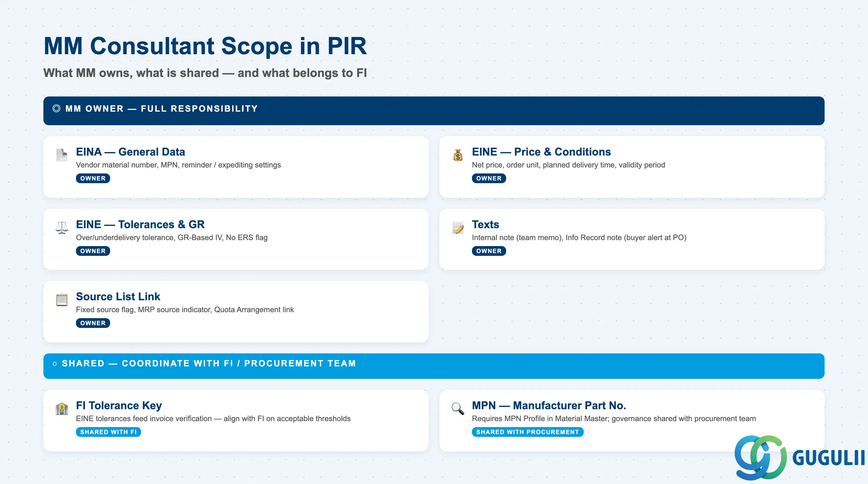This screenshot has height=484, width=868.
Task: Select the OWNER badge under Texts
Action: point(489,251)
